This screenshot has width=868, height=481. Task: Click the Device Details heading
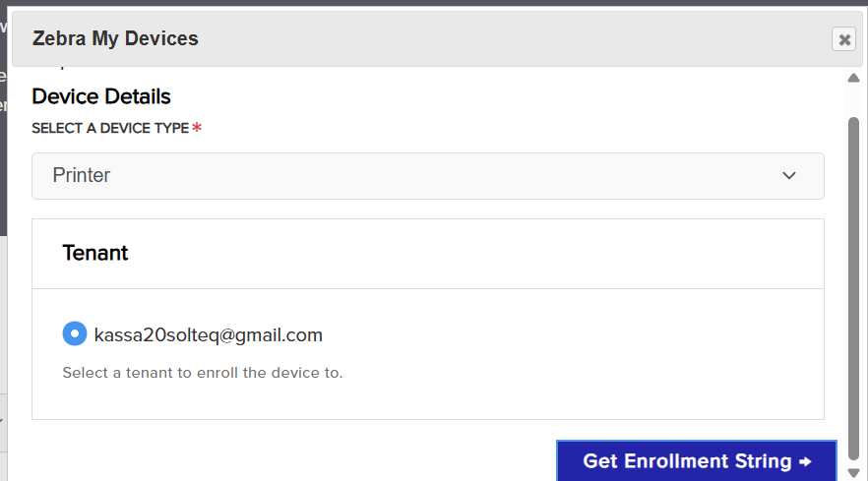[101, 96]
